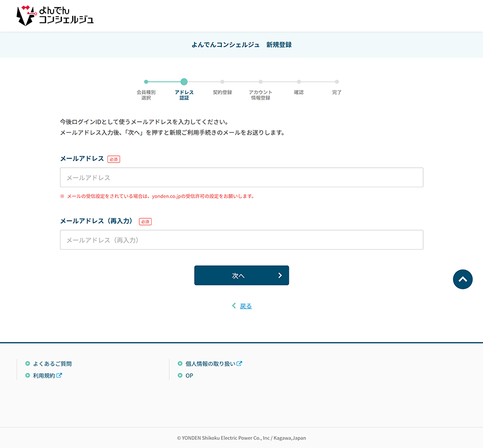483x448 pixels.
Task: Click the メールアドレス input field
Action: tap(242, 177)
